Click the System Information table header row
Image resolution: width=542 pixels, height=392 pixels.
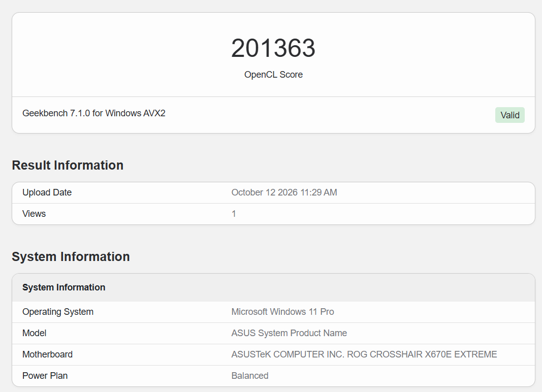[273, 287]
